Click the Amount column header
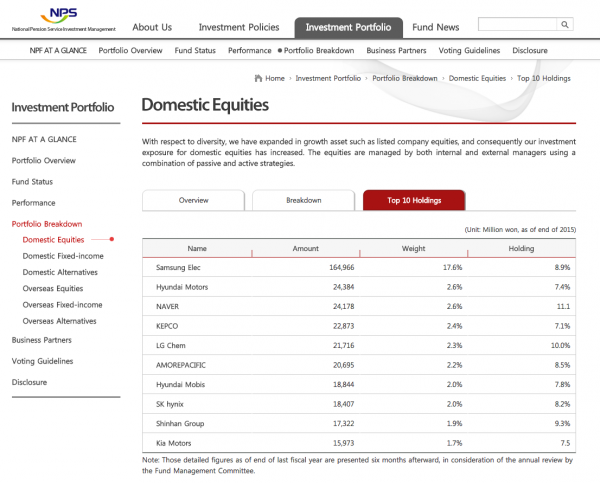This screenshot has height=483, width=600. [305, 248]
